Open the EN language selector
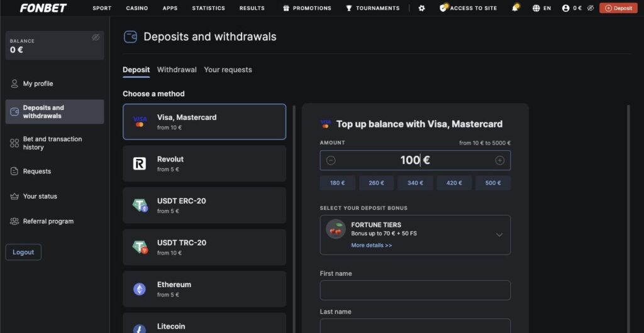The height and width of the screenshot is (333, 644). click(x=541, y=8)
